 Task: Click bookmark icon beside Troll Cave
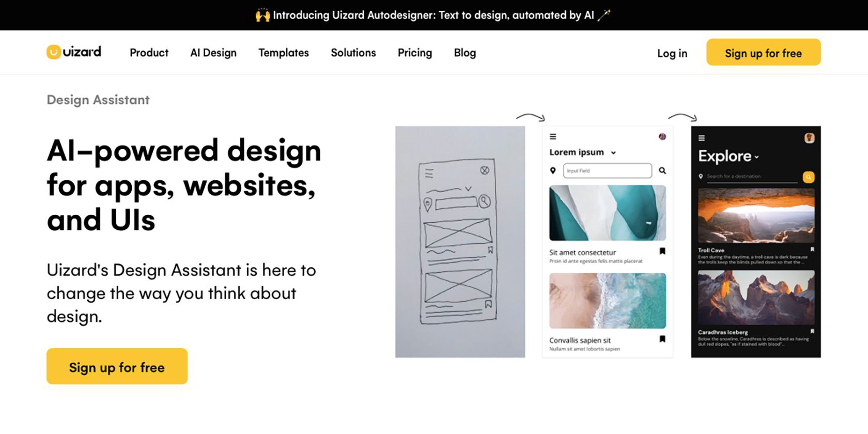[x=812, y=249]
